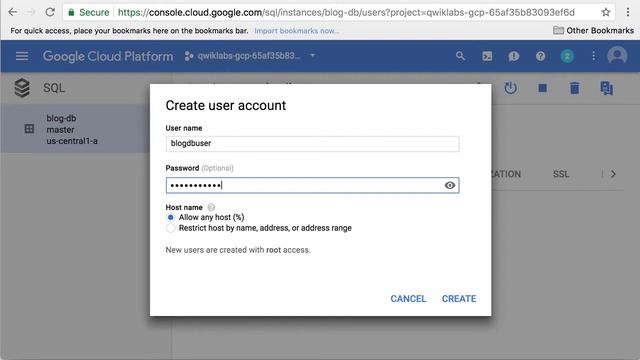Advance tabs with the right chevron arrow

coord(613,174)
